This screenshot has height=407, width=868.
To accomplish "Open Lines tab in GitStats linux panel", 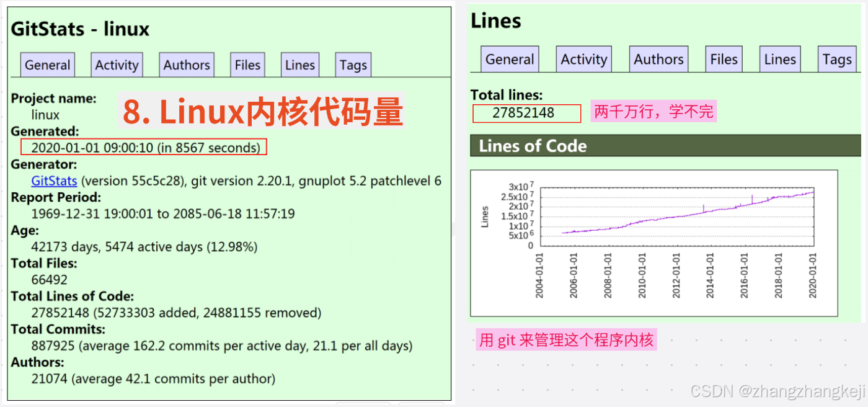I will point(300,65).
